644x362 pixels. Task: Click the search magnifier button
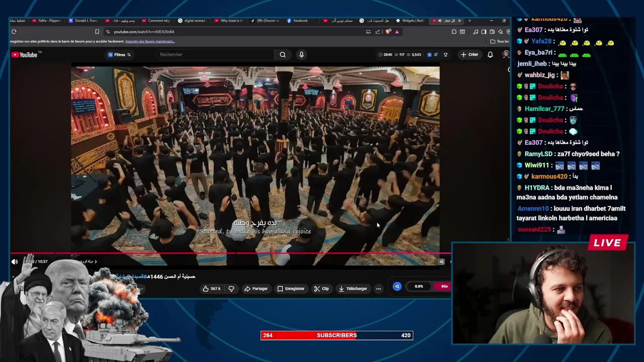(283, 54)
